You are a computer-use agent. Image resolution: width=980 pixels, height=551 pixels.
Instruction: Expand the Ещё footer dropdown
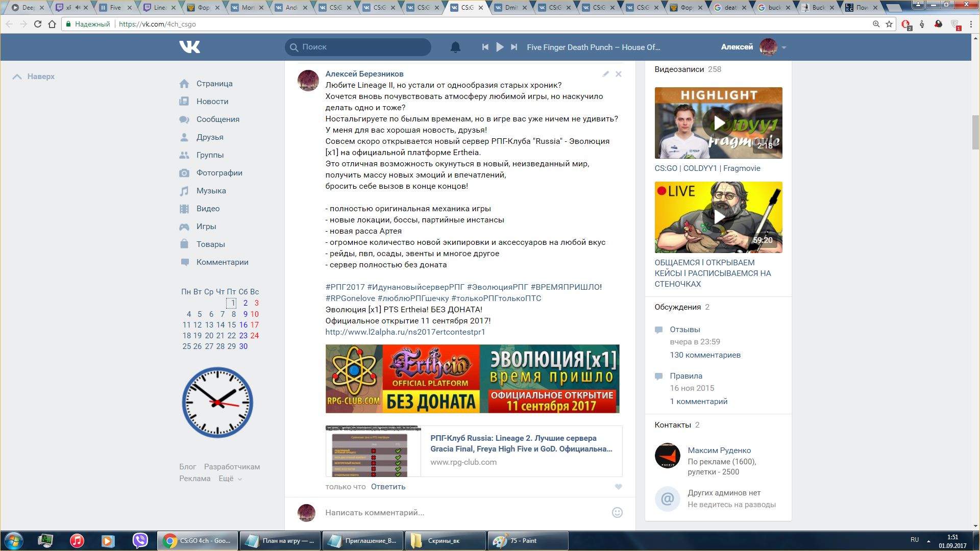pos(230,479)
